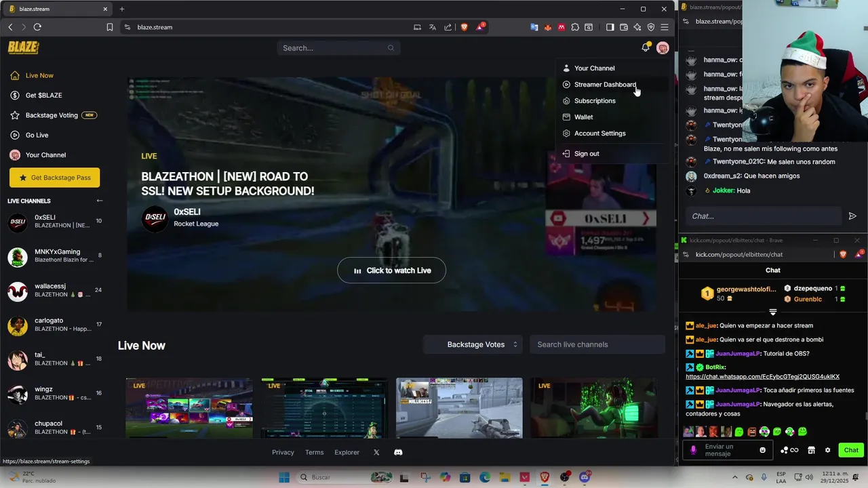Viewport: 868px width, 488px height.
Task: Open the emoji picker in Kick chat
Action: 763,450
